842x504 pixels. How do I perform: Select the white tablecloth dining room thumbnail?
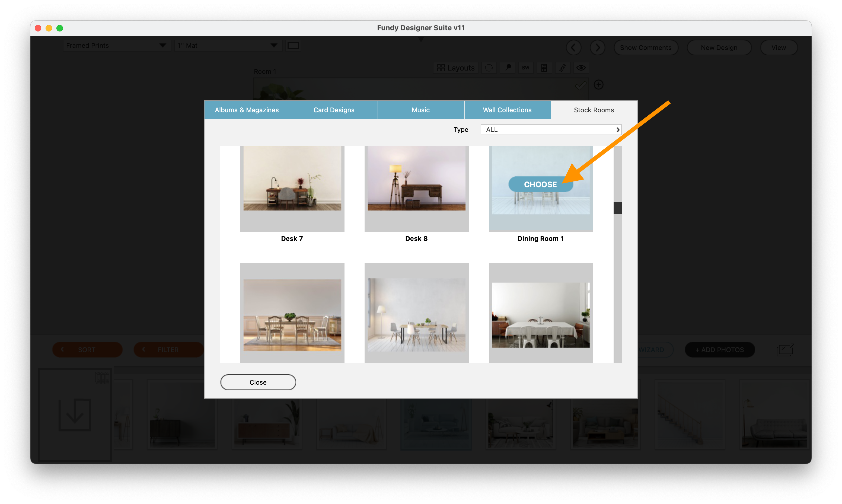point(541,313)
